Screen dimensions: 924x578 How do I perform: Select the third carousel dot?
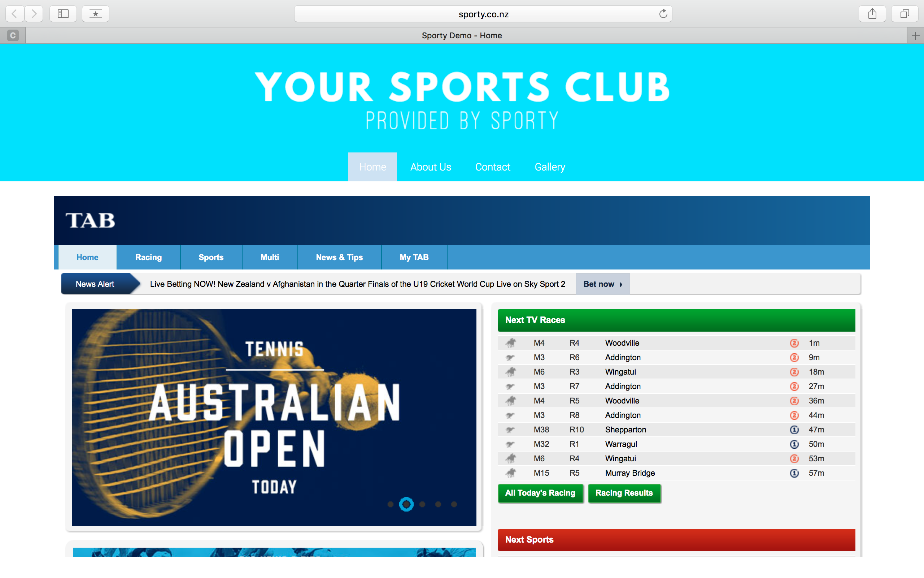422,505
